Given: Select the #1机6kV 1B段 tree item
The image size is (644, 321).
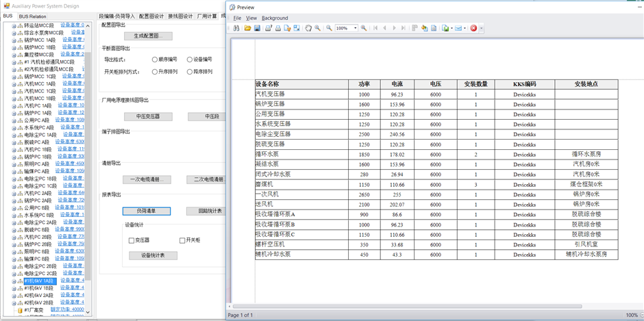Looking at the screenshot, I should [38, 288].
